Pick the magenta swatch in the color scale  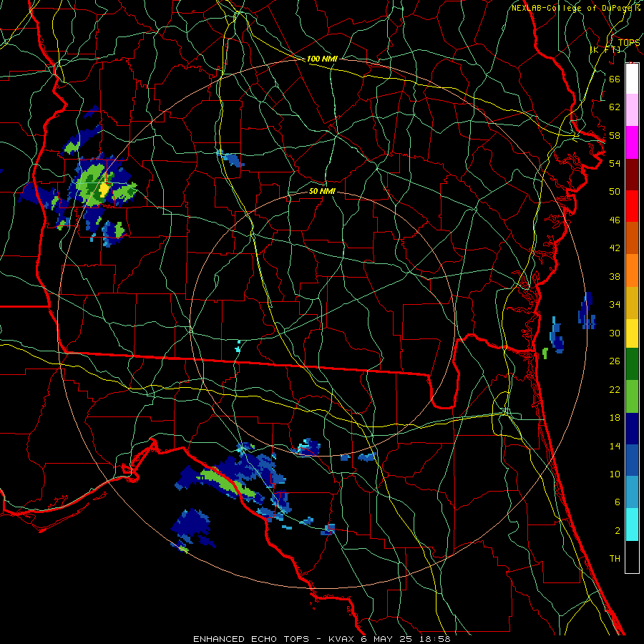(632, 142)
